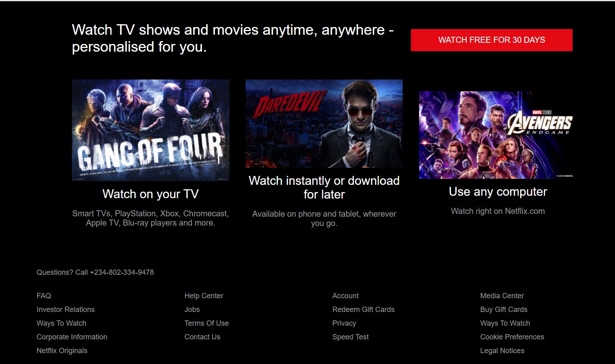Open the FAQ page
615x364 pixels.
coord(44,296)
